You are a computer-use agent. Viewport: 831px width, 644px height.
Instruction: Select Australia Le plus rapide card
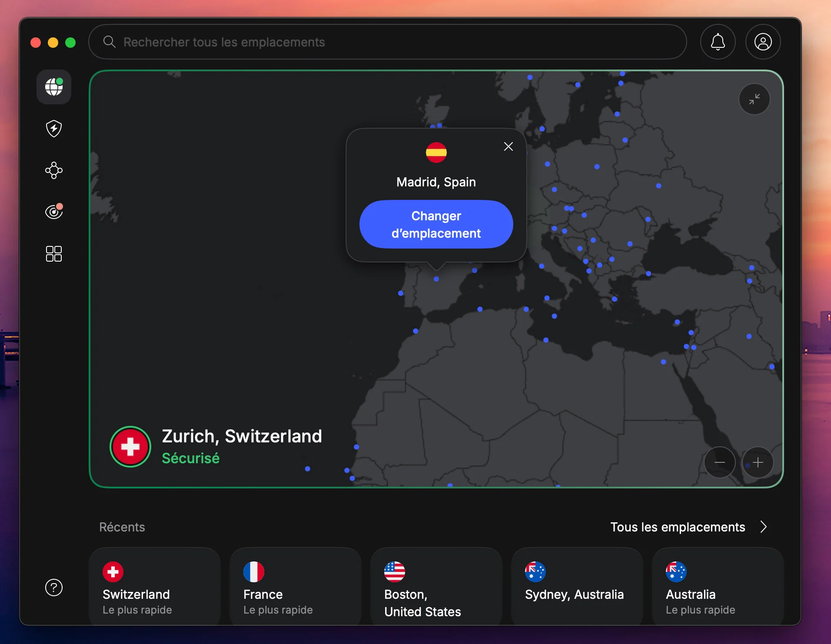point(718,587)
